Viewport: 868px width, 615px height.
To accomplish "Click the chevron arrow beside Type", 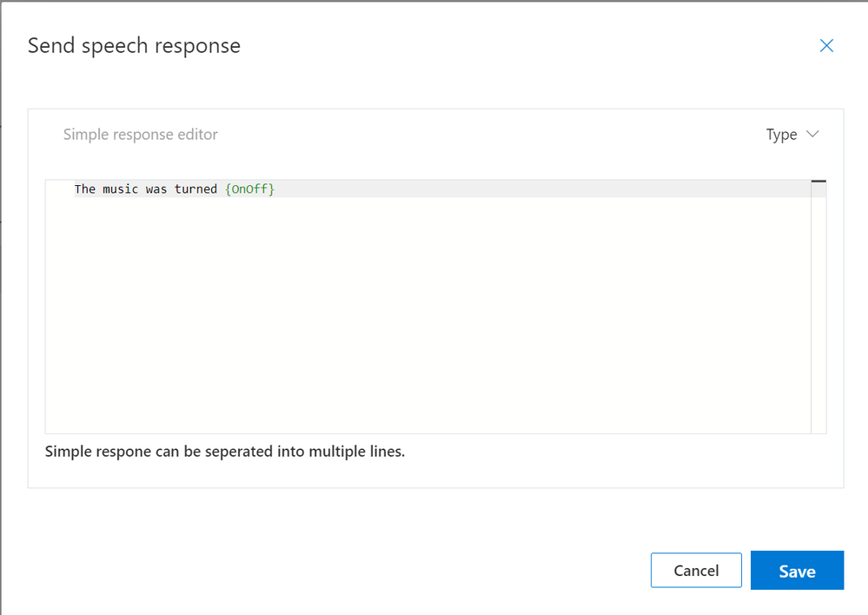I will pos(813,135).
